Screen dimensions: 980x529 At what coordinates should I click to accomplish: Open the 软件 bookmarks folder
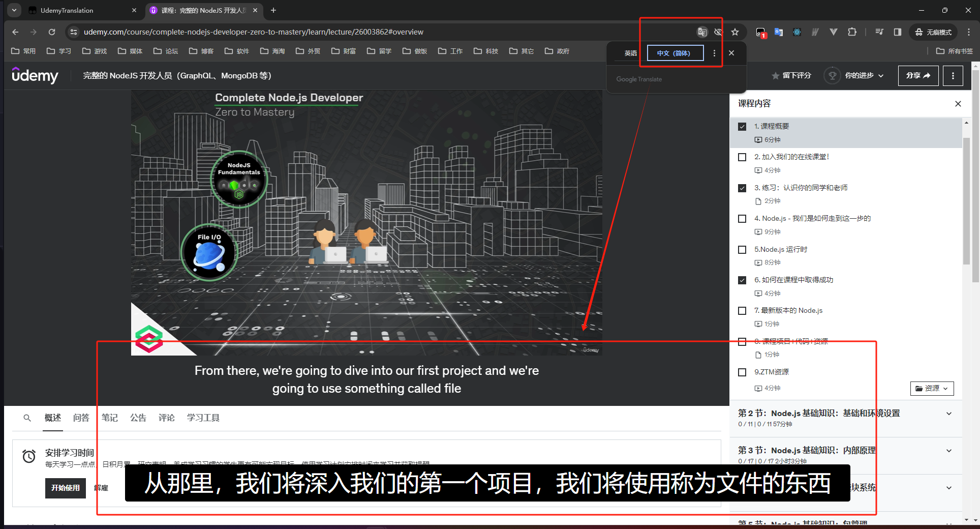[237, 51]
